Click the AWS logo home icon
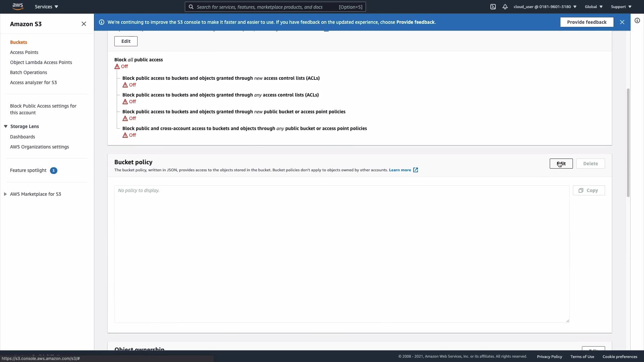Image resolution: width=644 pixels, height=362 pixels. tap(17, 6)
